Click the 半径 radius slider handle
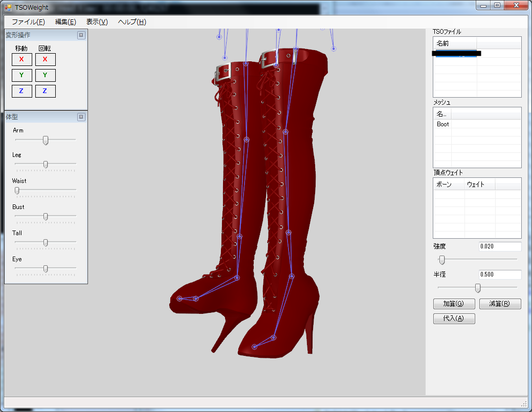The width and height of the screenshot is (532, 412). pyautogui.click(x=478, y=288)
